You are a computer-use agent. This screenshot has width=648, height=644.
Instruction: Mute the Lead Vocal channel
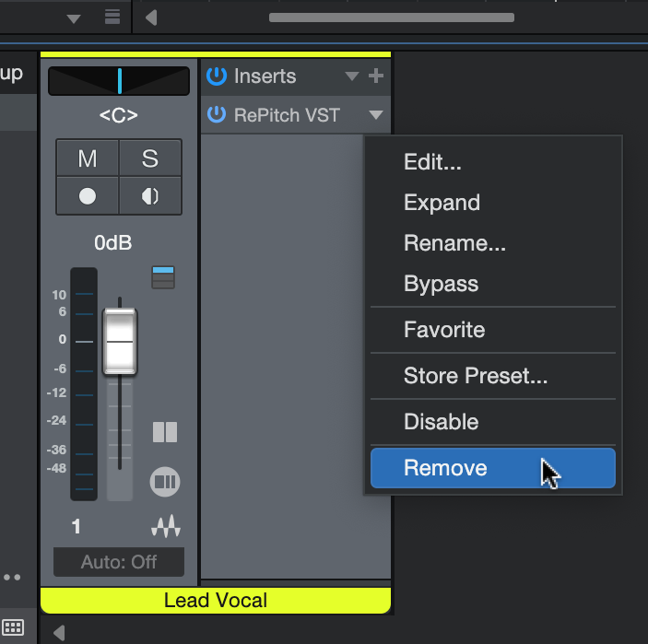click(88, 158)
